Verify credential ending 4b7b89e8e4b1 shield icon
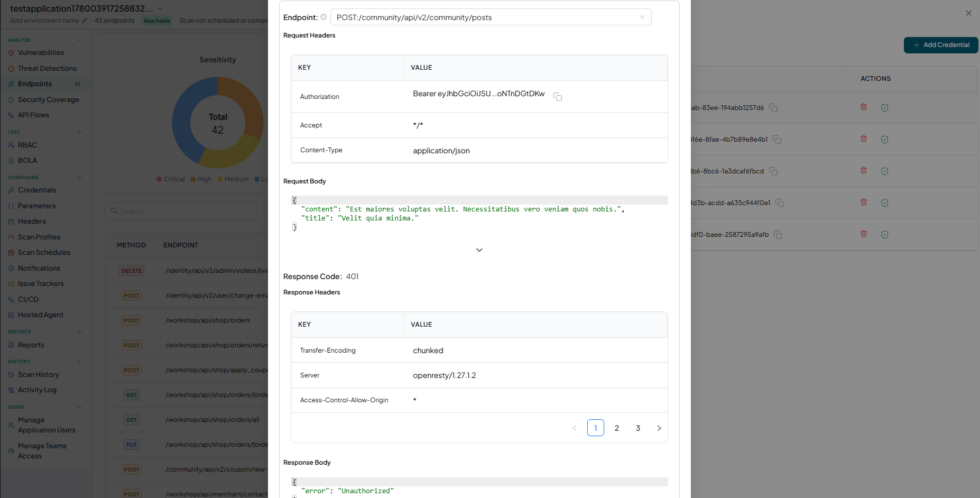The image size is (980, 498). [x=884, y=139]
